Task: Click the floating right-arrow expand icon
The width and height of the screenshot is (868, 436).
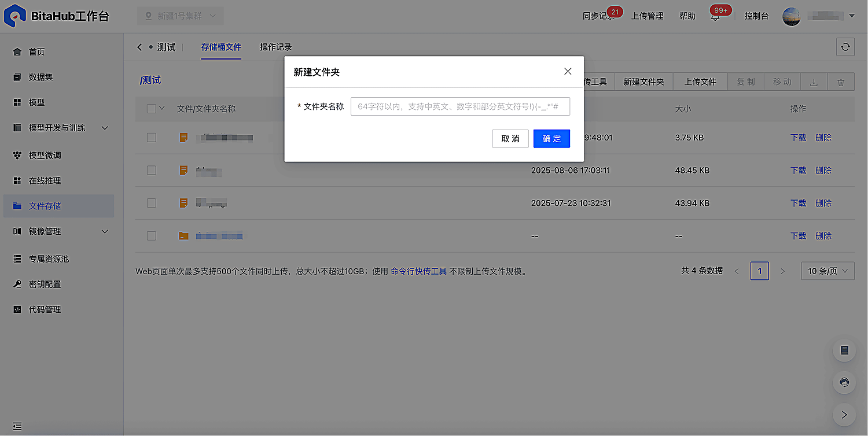Action: [x=844, y=415]
